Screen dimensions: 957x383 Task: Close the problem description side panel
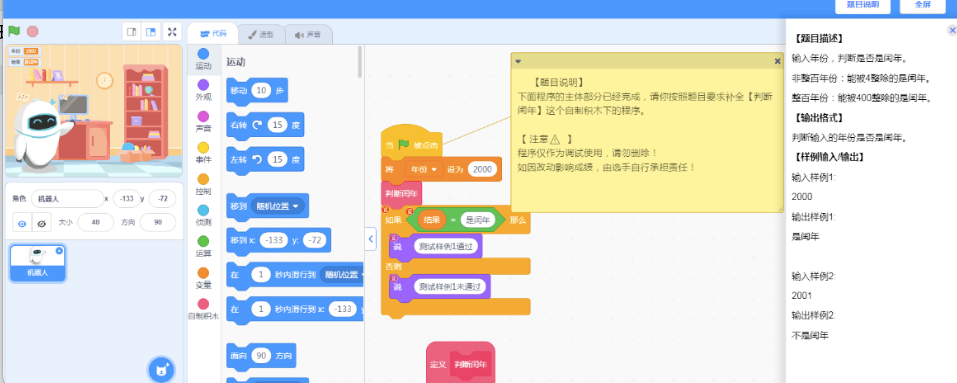(x=952, y=30)
